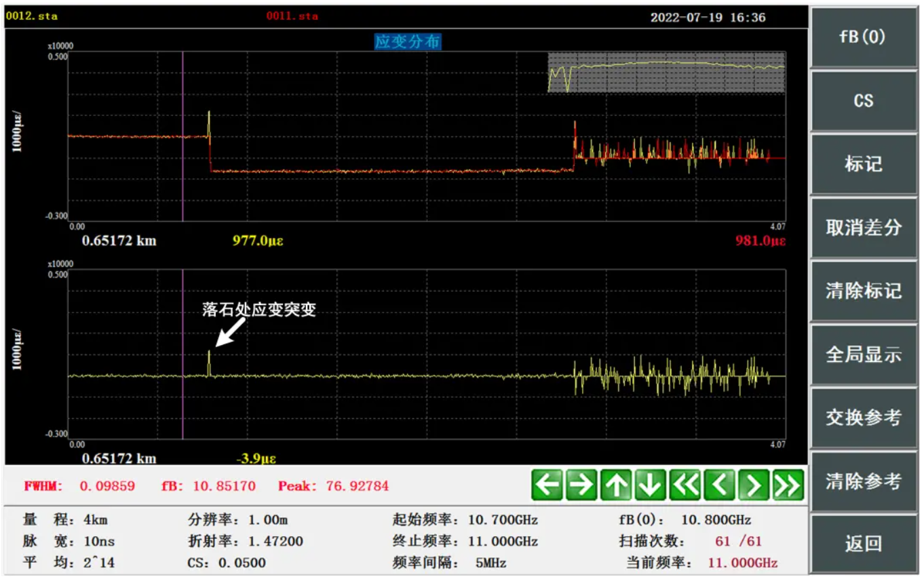Click the 脉宽 10ns pulse width setting

69,542
